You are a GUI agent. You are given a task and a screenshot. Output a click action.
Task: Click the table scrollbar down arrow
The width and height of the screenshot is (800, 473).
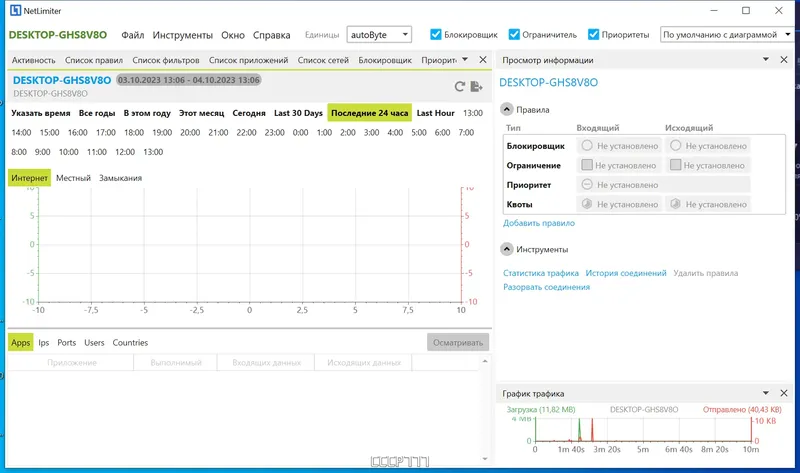click(485, 459)
